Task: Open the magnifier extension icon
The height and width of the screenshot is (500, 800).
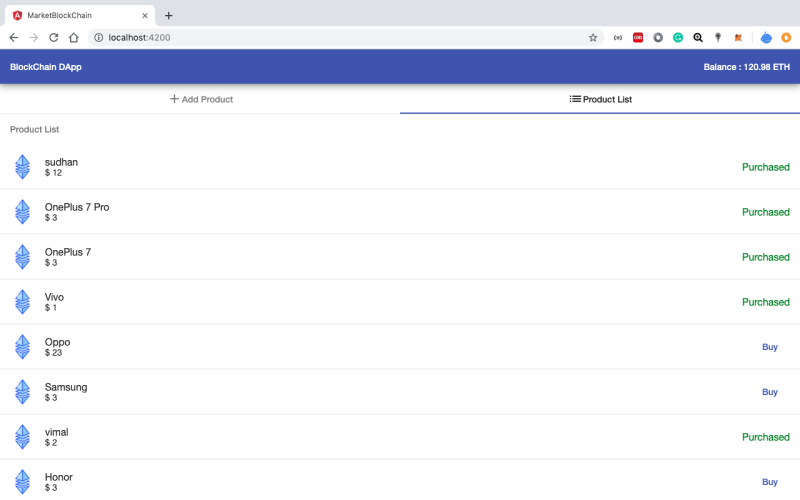Action: point(698,38)
